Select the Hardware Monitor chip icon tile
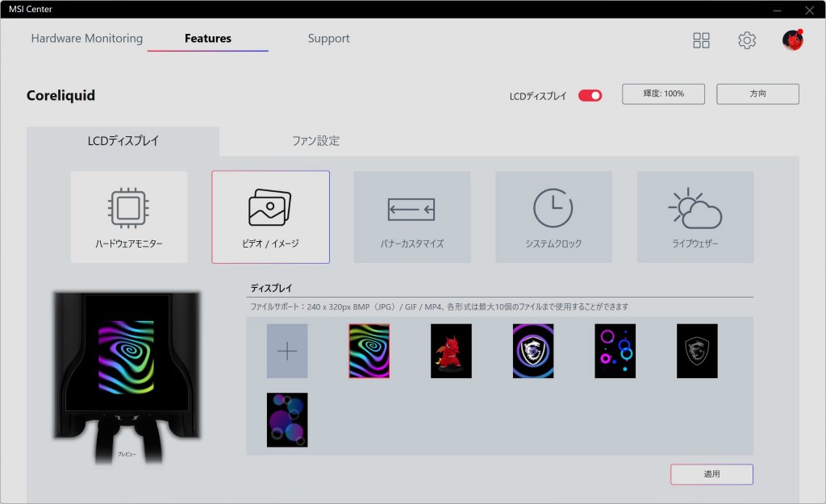Screen dimensions: 826x504 pyautogui.click(x=129, y=217)
